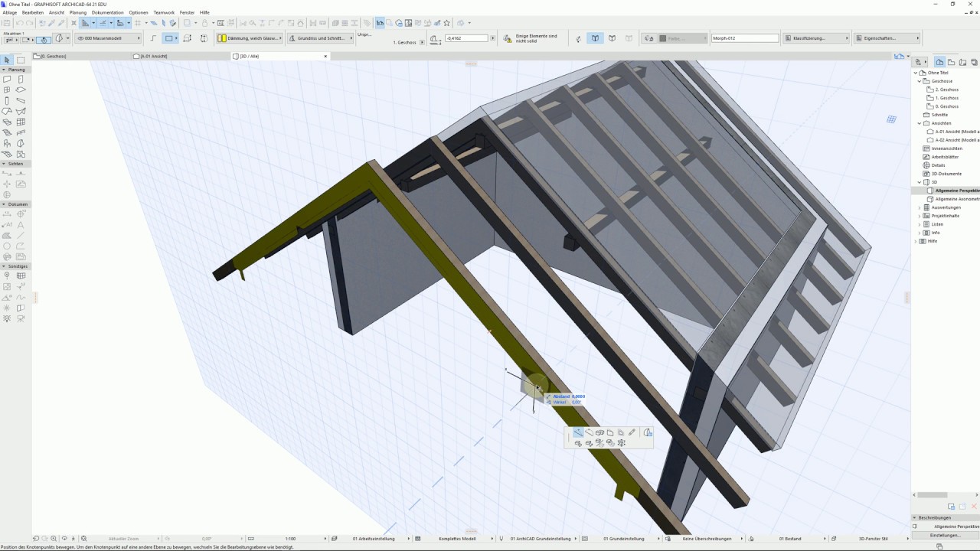Viewport: 980px width, 551px height.
Task: Click the pet palette curve-edge icon
Action: tap(589, 433)
